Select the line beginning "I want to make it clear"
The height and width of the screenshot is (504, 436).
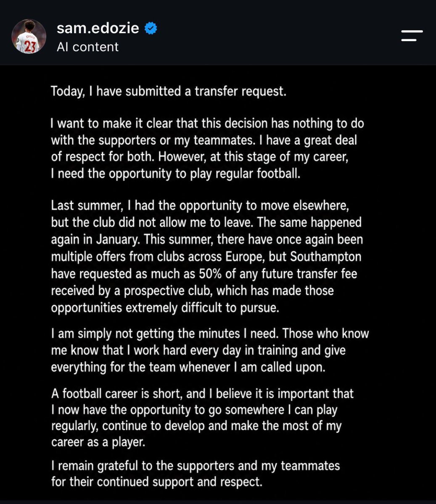coord(207,123)
